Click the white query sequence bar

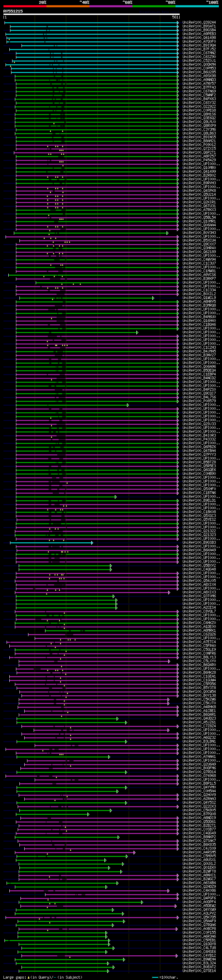coord(91,14)
